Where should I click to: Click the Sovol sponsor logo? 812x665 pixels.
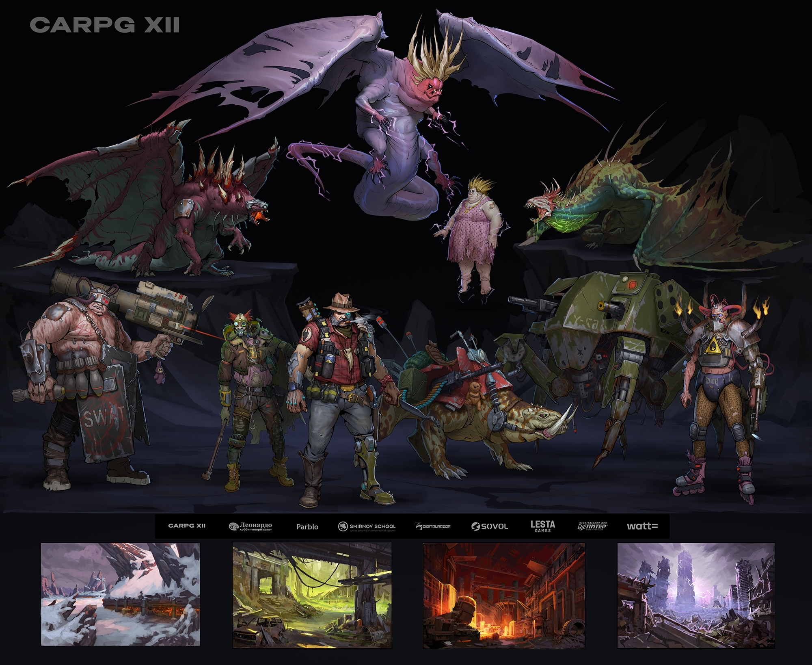coord(490,526)
